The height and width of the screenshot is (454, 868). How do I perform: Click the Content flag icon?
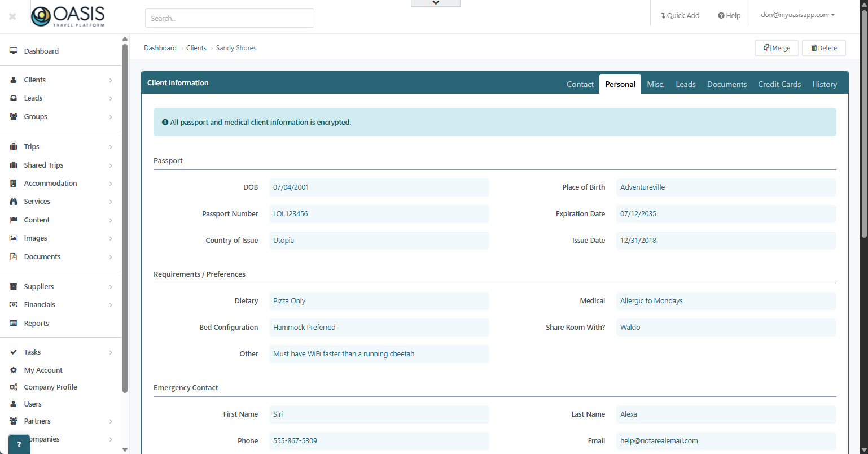pyautogui.click(x=14, y=220)
